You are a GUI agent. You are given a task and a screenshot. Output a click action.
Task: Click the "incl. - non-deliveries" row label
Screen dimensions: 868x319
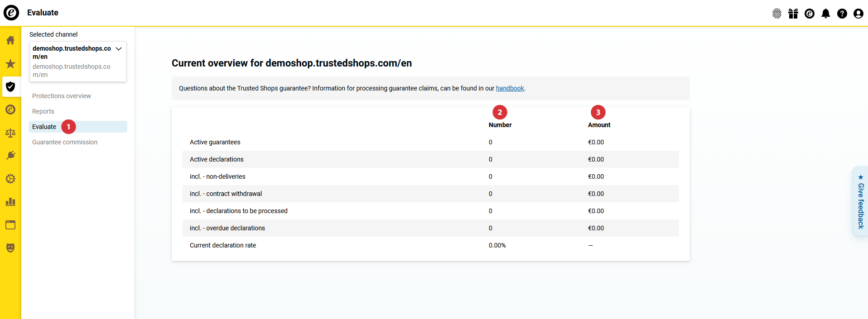[x=217, y=176]
